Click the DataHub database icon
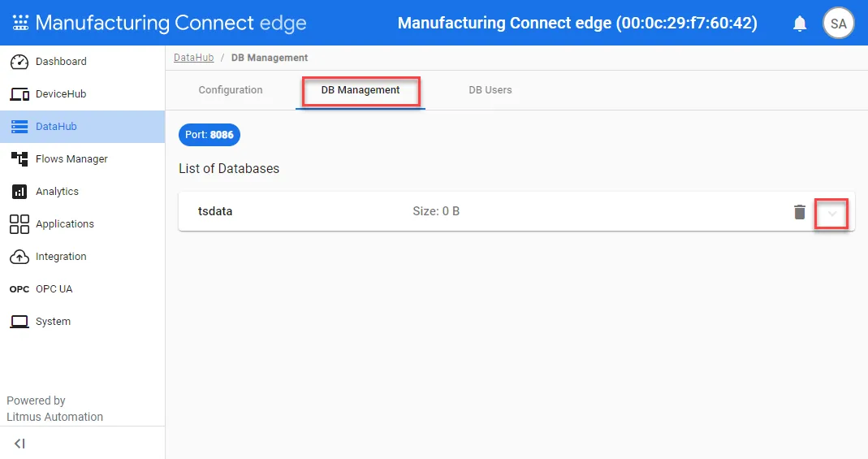Screen dimensions: 868x459 coord(19,127)
